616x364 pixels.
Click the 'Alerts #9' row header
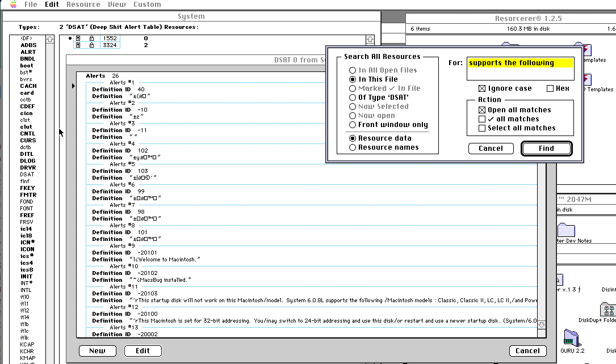pyautogui.click(x=122, y=246)
